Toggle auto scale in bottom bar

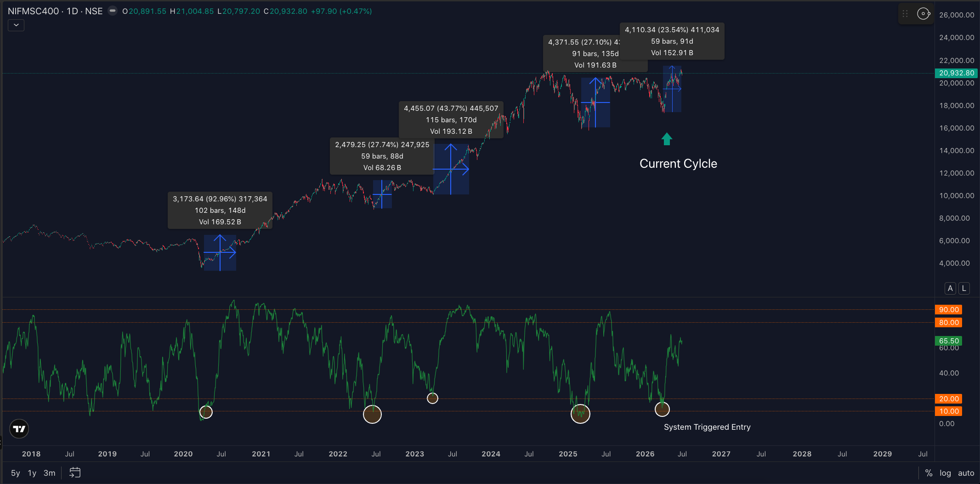(x=966, y=473)
